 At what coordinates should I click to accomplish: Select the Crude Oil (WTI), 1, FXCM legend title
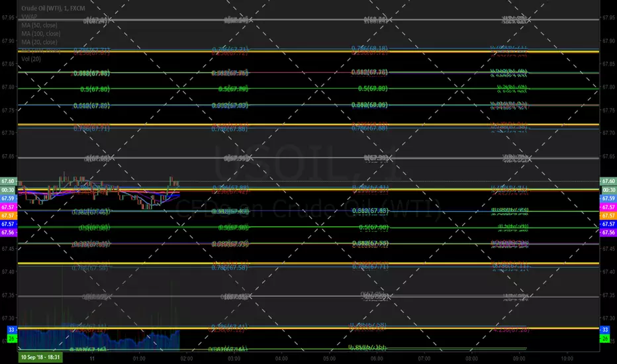pos(53,8)
